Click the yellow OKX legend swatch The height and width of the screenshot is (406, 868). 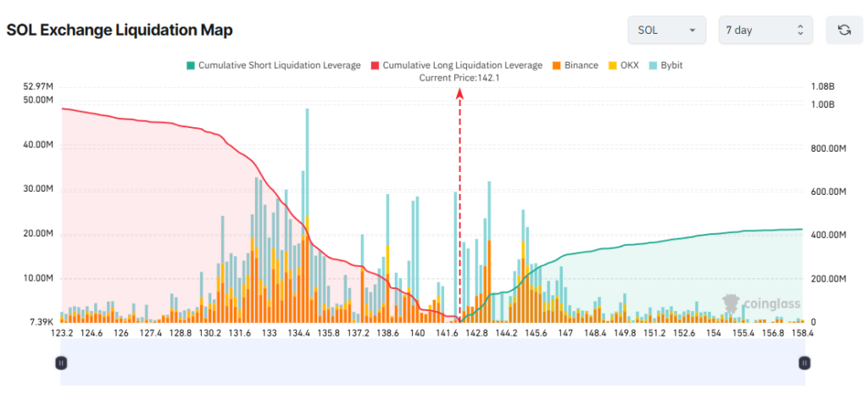coord(612,65)
